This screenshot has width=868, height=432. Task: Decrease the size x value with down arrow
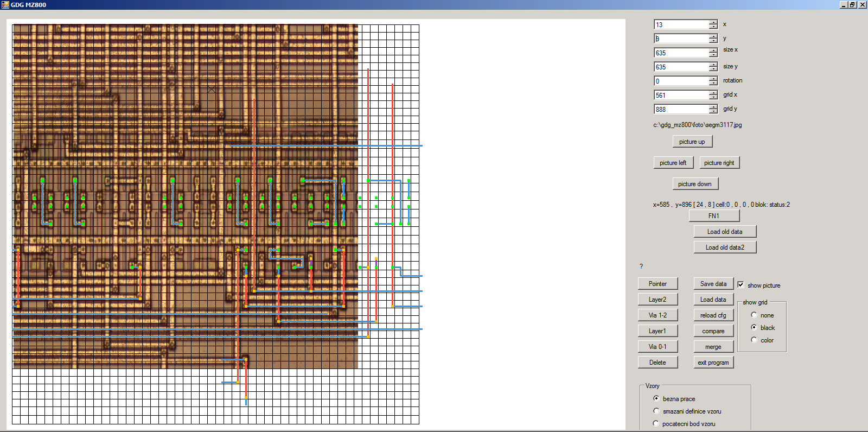click(713, 55)
